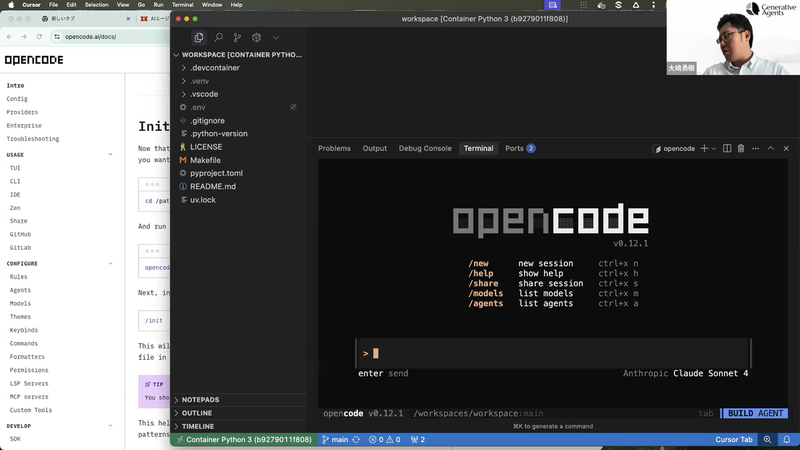The height and width of the screenshot is (450, 800).
Task: Open the Apple menu
Action: pyautogui.click(x=11, y=5)
